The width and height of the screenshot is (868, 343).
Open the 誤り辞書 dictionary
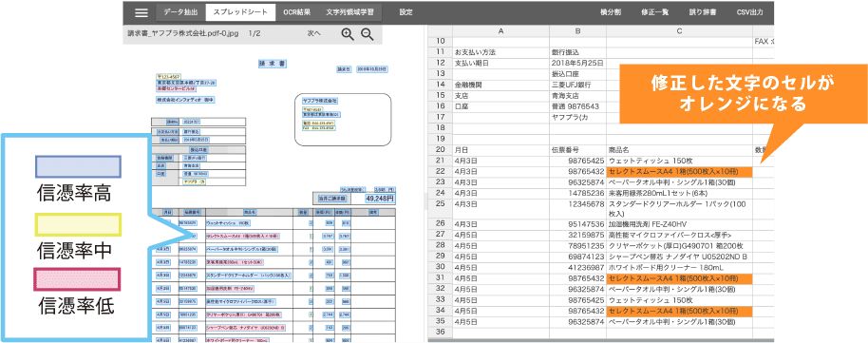coord(703,12)
